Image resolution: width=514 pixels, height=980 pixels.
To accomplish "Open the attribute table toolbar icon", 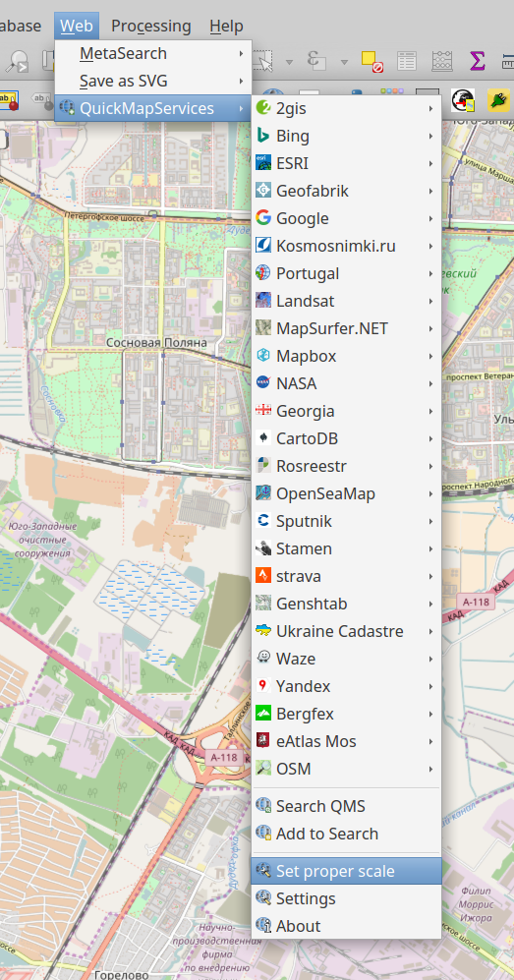I will (x=407, y=61).
